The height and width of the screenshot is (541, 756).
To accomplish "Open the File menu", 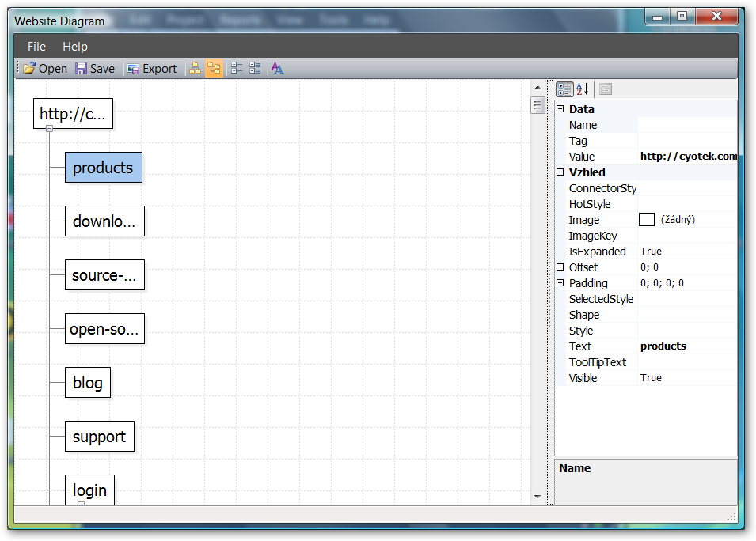I will click(x=36, y=46).
